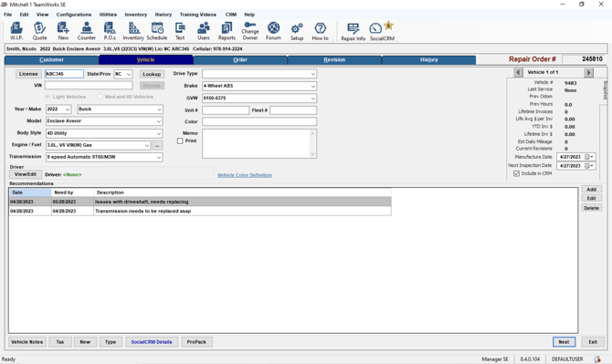Click the Text toolbar icon
This screenshot has height=364, width=612.
click(x=180, y=31)
